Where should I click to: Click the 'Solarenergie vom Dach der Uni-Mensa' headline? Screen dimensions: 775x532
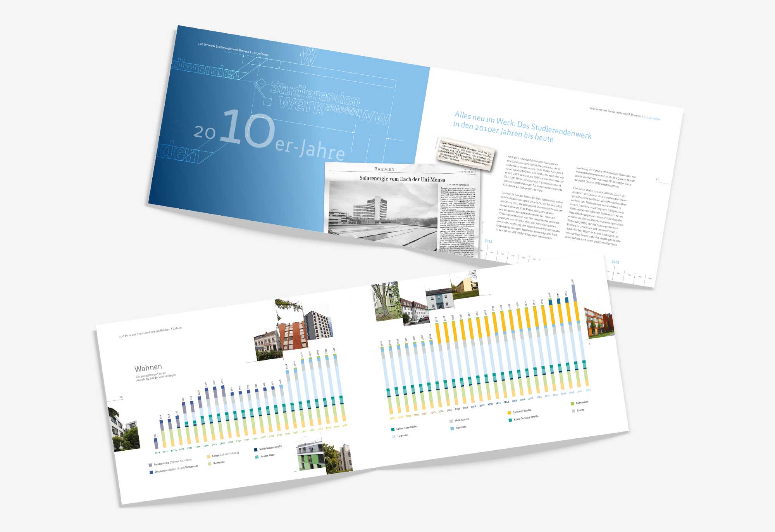click(x=402, y=179)
